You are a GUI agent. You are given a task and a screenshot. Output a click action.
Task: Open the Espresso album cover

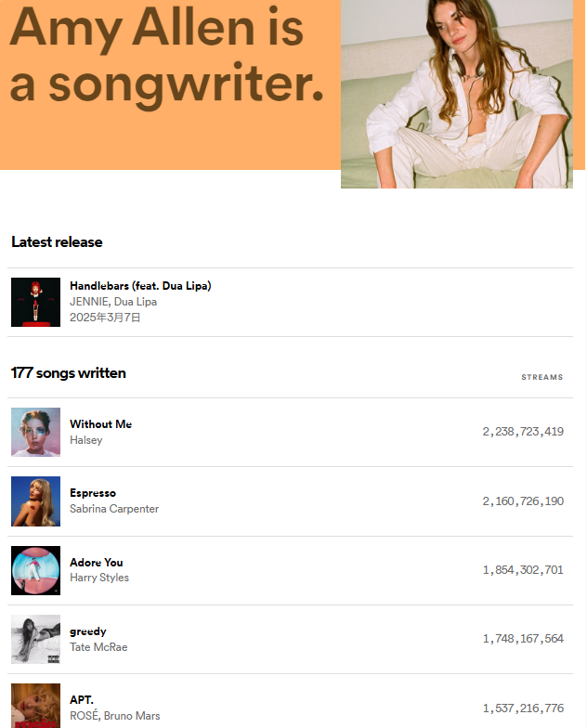click(35, 501)
